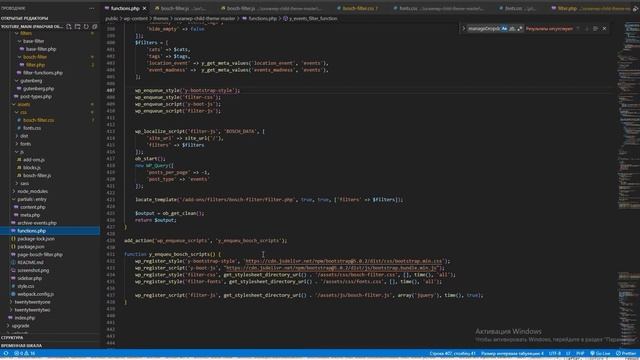Open archive-events.php in file tree
The height and width of the screenshot is (360, 640).
(x=34, y=223)
